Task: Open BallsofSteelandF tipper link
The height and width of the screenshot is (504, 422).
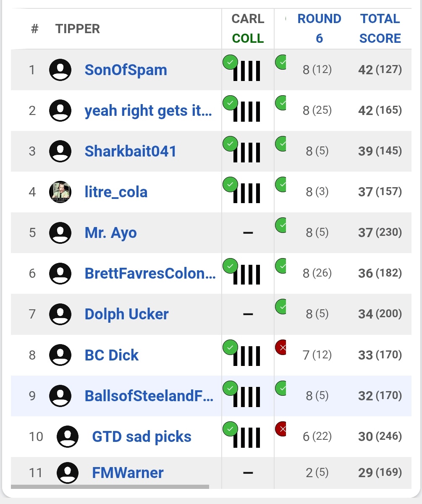Action: tap(149, 396)
